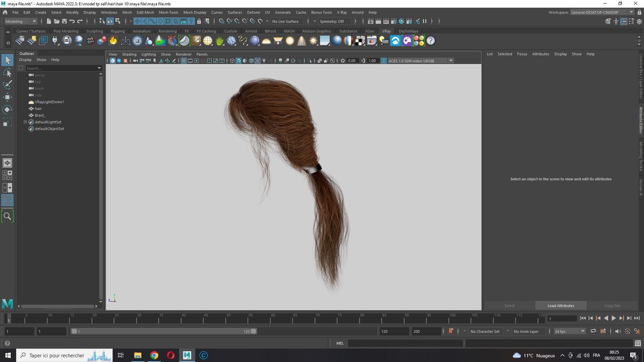Toggle the viewport grid display
The height and width of the screenshot is (362, 644).
[184, 61]
